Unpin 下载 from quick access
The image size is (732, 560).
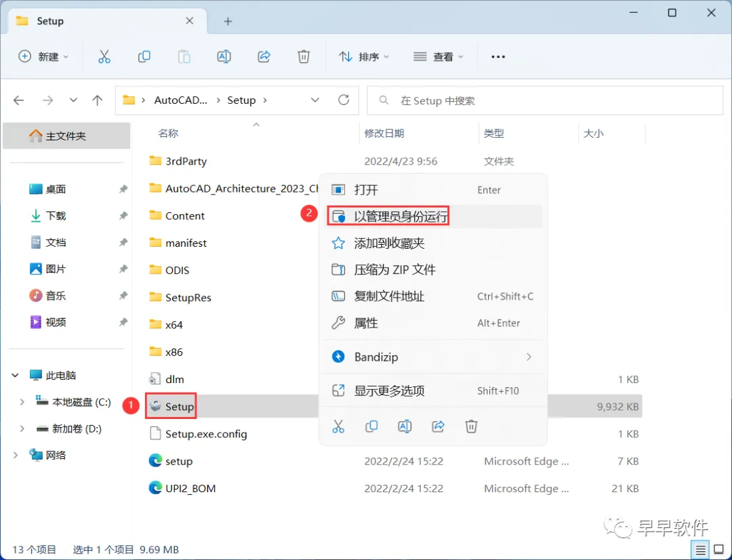pos(123,216)
